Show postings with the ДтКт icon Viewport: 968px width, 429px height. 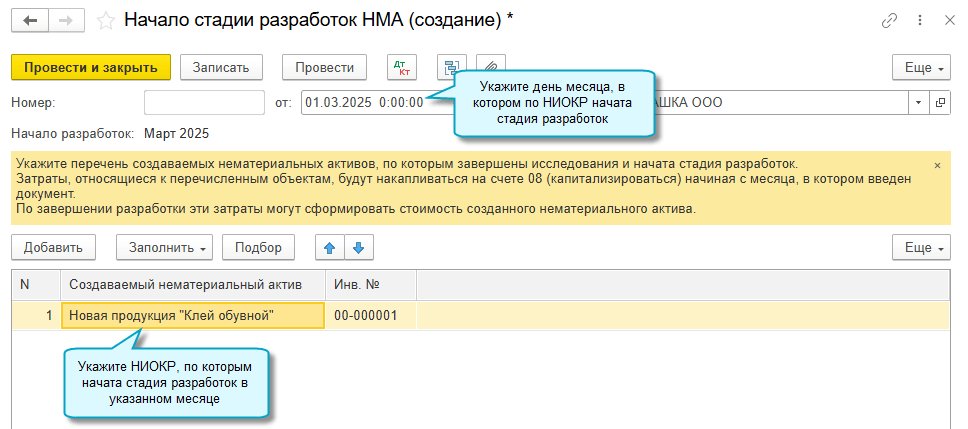click(x=403, y=67)
